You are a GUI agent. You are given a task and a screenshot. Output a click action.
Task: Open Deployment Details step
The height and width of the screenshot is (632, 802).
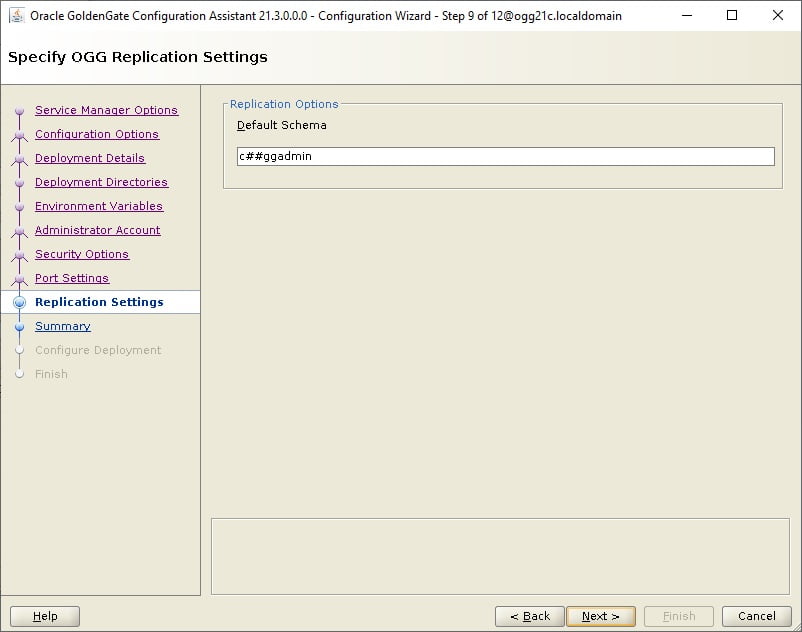(x=90, y=158)
